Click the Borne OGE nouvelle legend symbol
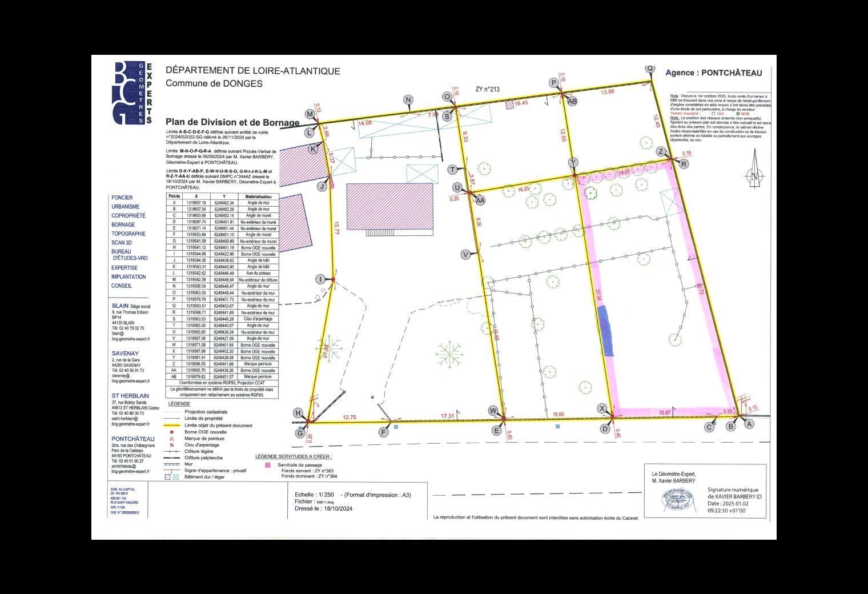Viewport: 868px width, 594px height. pyautogui.click(x=171, y=432)
